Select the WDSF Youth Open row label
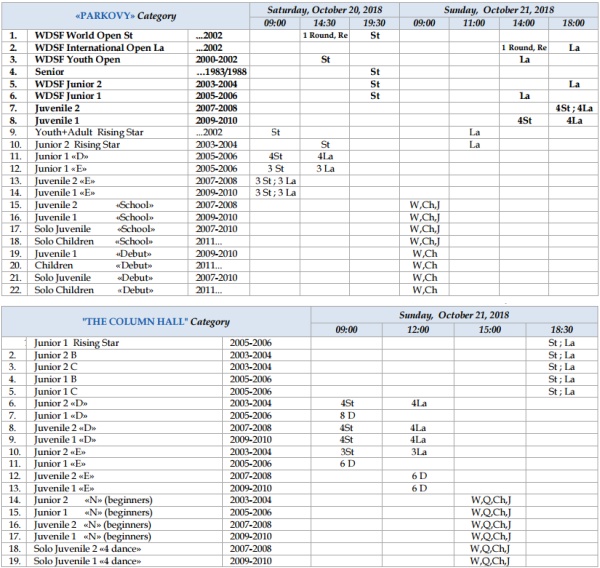The width and height of the screenshot is (600, 568). tap(78, 59)
